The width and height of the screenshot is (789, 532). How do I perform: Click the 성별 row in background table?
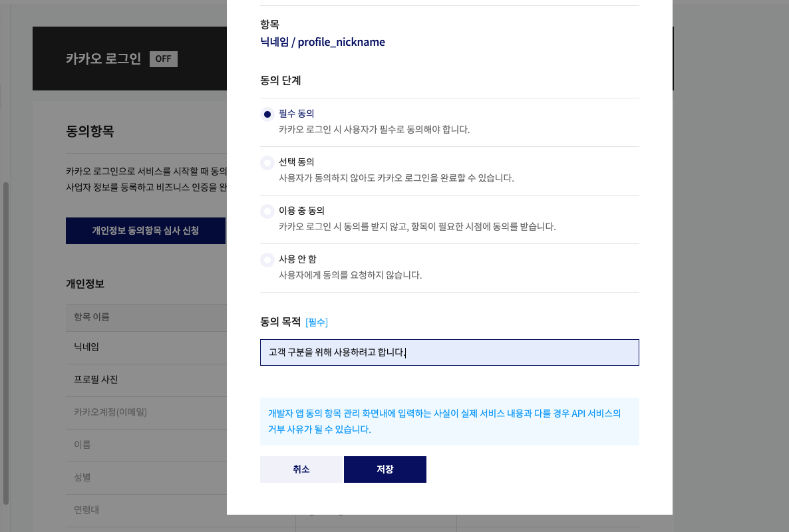click(146, 477)
